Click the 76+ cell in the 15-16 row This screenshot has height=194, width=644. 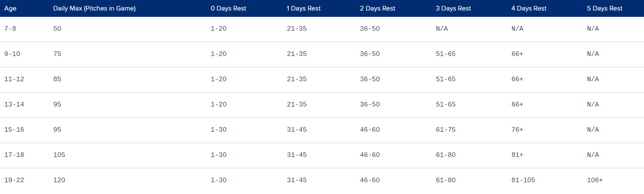pyautogui.click(x=517, y=130)
